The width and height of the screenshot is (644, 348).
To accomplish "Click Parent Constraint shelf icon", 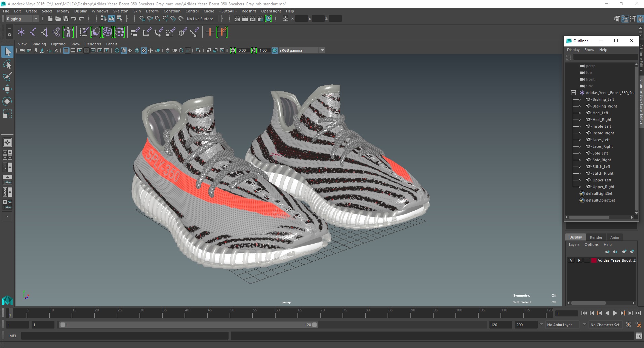I will pyautogui.click(x=135, y=32).
